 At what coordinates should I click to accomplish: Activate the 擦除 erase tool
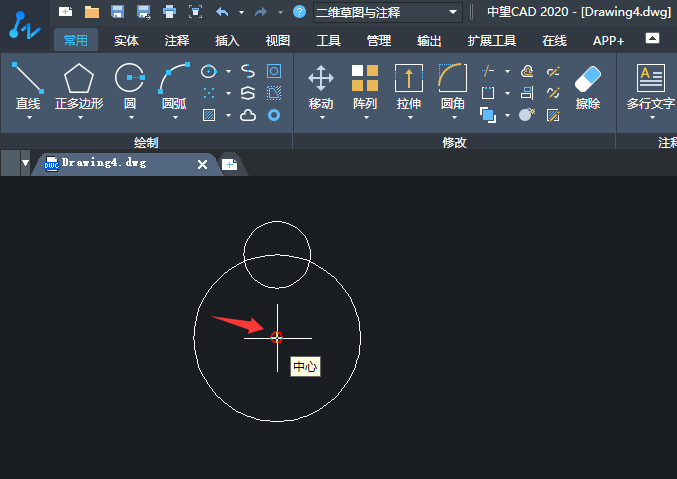coord(588,86)
